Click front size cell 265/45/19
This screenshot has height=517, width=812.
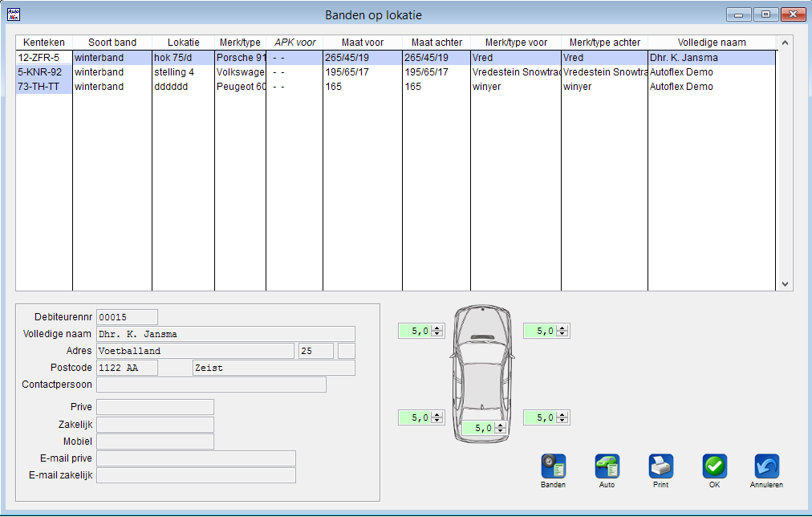point(363,58)
